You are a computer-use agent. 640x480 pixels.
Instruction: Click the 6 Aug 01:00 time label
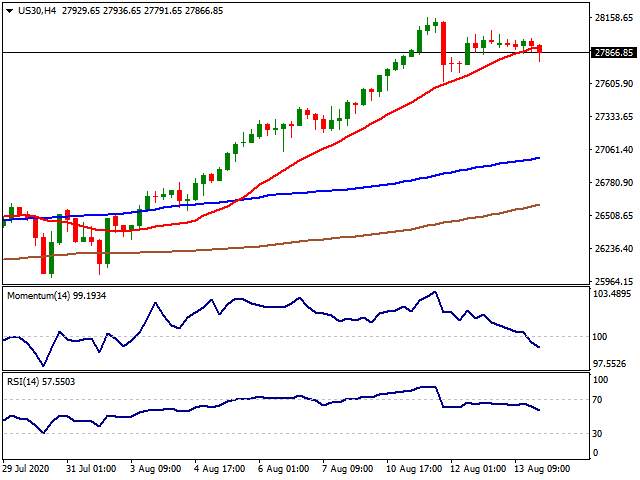[x=284, y=469]
